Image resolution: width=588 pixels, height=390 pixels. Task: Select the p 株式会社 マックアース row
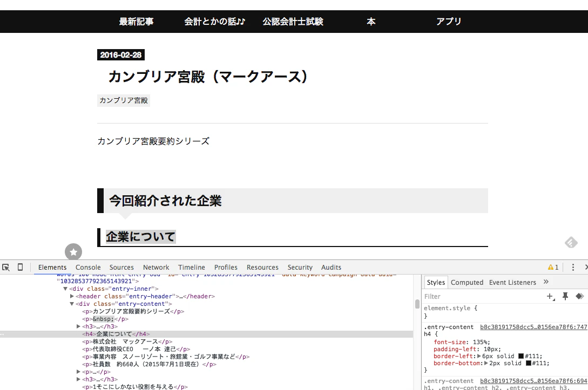[x=127, y=341]
